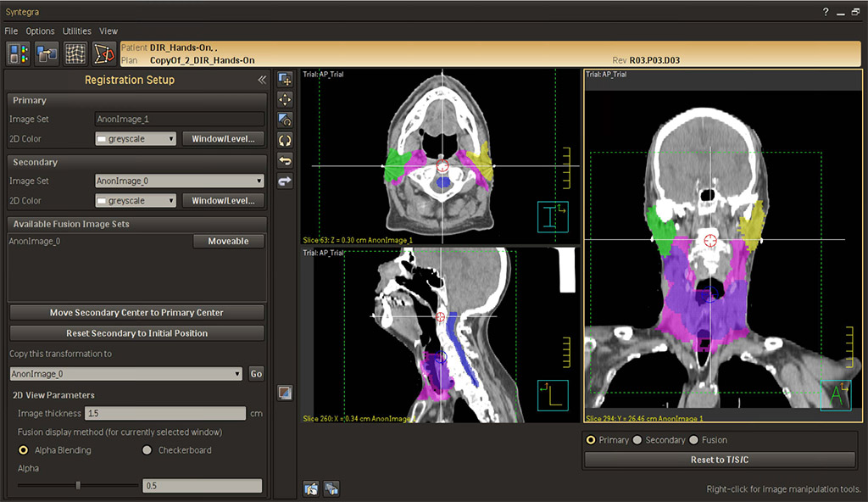868x502 pixels.
Task: Click the Reset to T/S/C button
Action: [719, 460]
